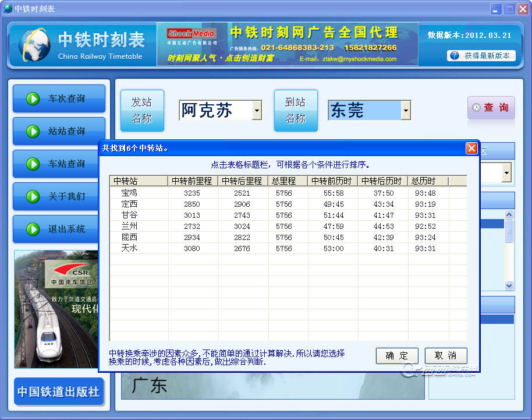Select 退出系统 to exit

[56, 229]
